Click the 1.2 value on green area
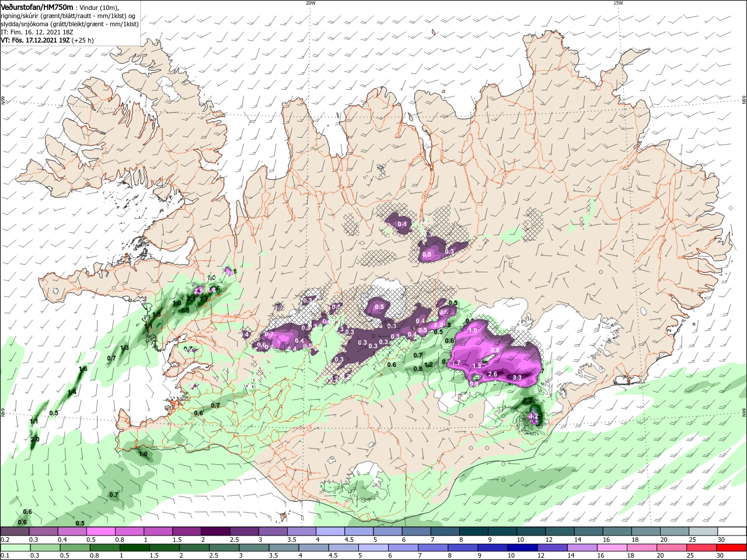The height and width of the screenshot is (560, 747). (428, 365)
